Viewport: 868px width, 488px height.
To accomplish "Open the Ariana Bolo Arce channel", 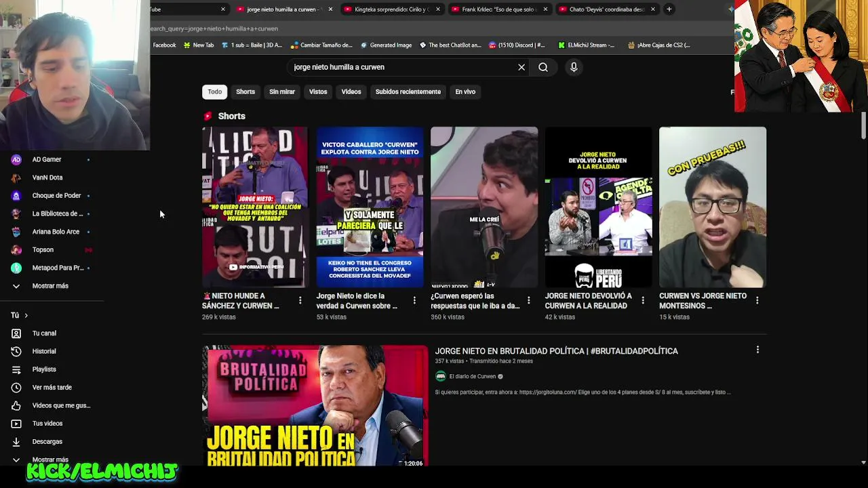I will tap(56, 232).
